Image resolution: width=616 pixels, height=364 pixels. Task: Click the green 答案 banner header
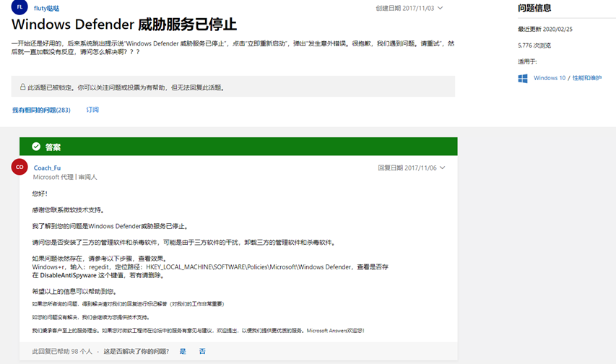(x=238, y=147)
